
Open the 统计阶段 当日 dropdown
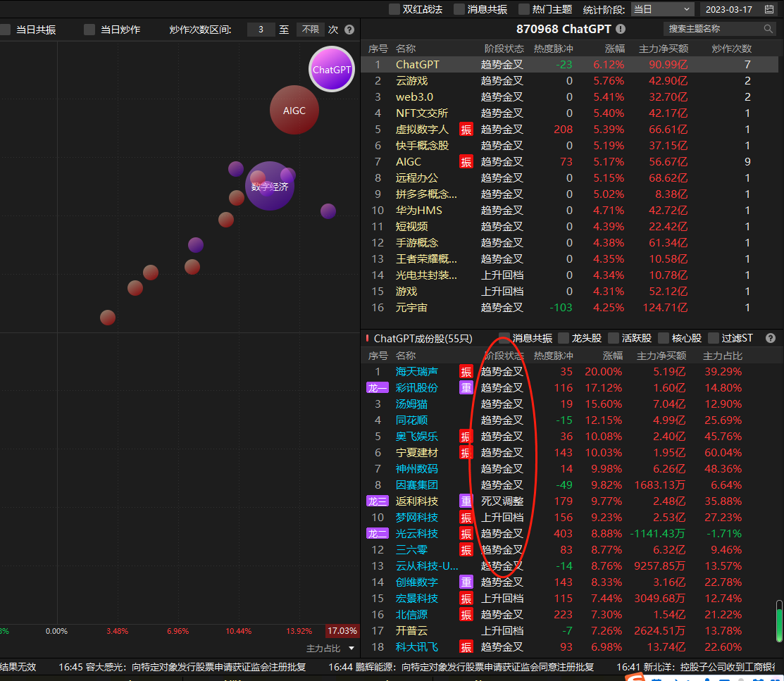coord(663,9)
